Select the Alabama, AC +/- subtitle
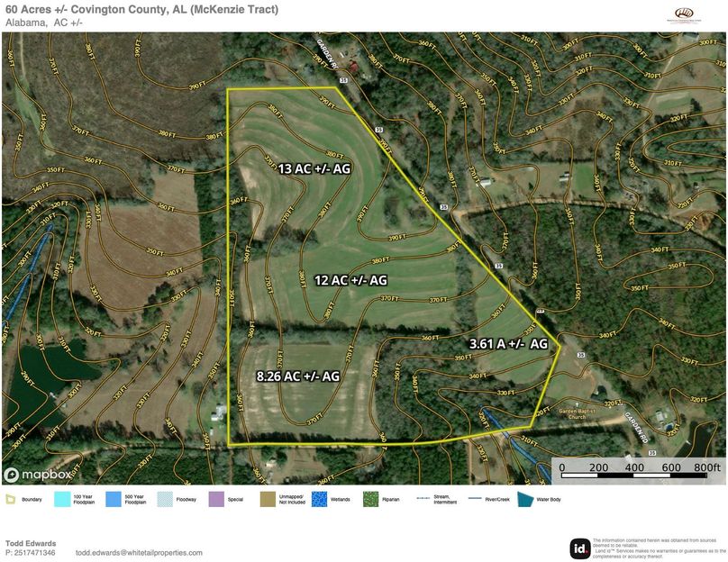The height and width of the screenshot is (562, 728). pyautogui.click(x=43, y=23)
